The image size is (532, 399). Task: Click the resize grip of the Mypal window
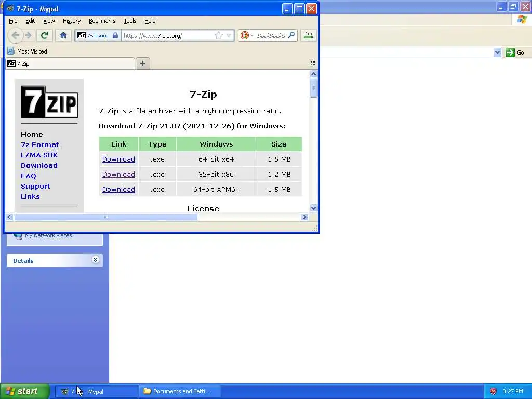pyautogui.click(x=315, y=229)
